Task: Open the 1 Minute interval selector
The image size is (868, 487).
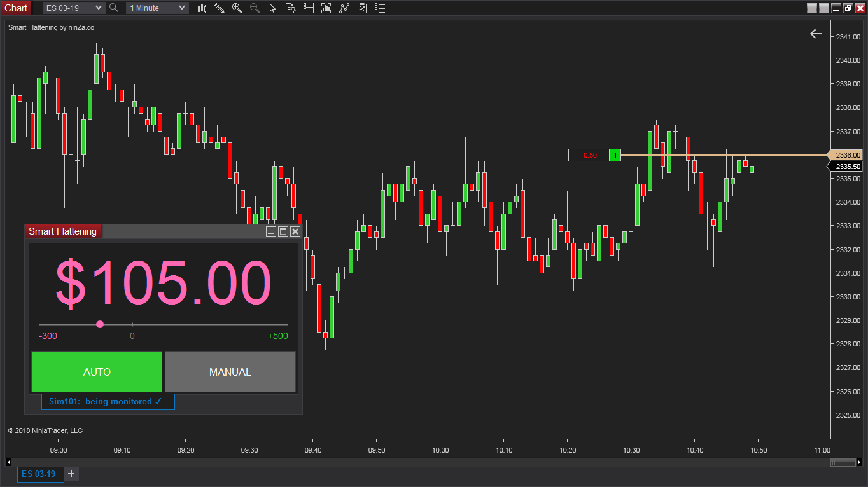Action: (x=157, y=8)
